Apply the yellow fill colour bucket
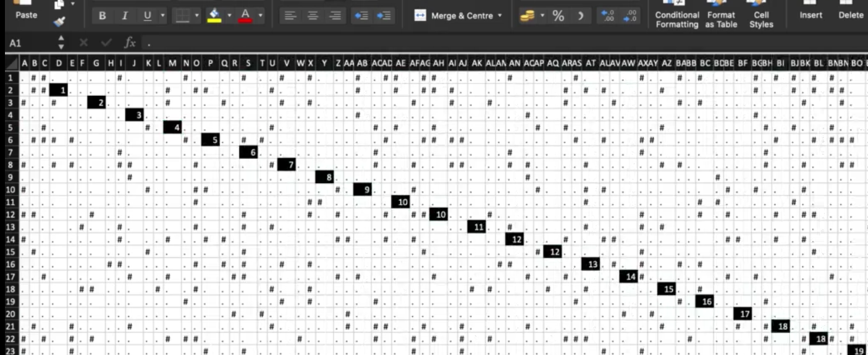The image size is (868, 355). point(214,15)
